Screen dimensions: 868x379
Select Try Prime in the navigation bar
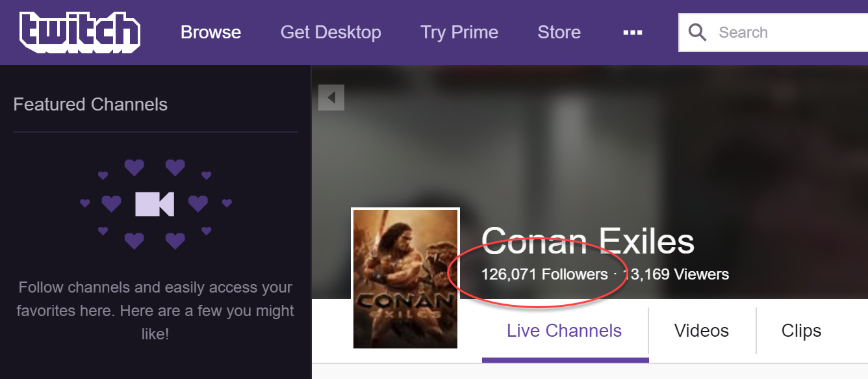[x=459, y=33]
